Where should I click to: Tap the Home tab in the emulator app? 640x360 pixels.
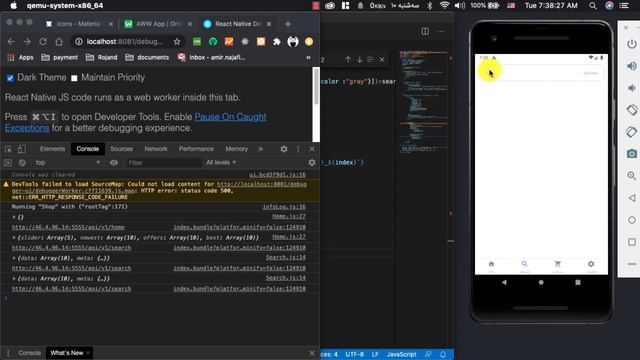(x=491, y=266)
